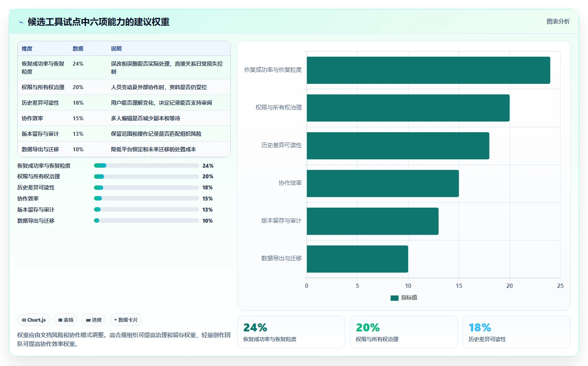Click the chart y-axis label 协作效率
The width and height of the screenshot is (588, 366).
pyautogui.click(x=290, y=183)
